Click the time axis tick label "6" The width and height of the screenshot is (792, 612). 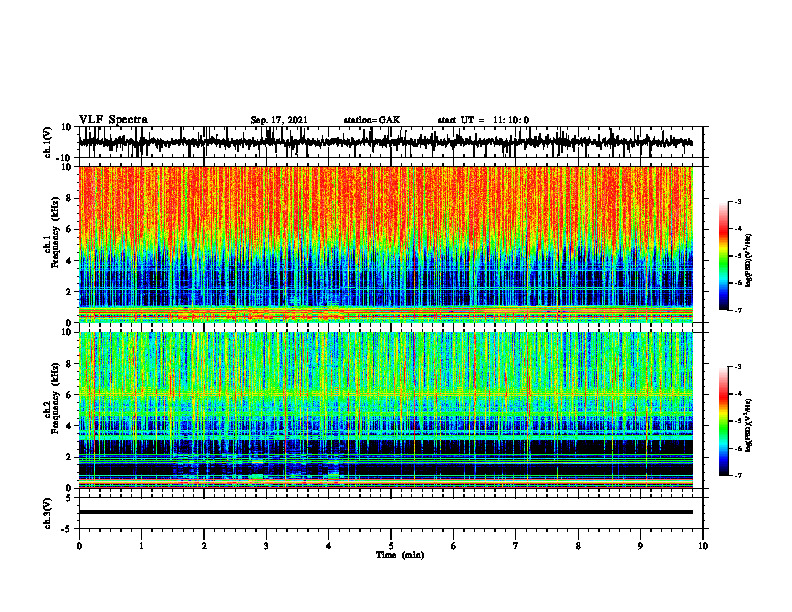pyautogui.click(x=454, y=546)
